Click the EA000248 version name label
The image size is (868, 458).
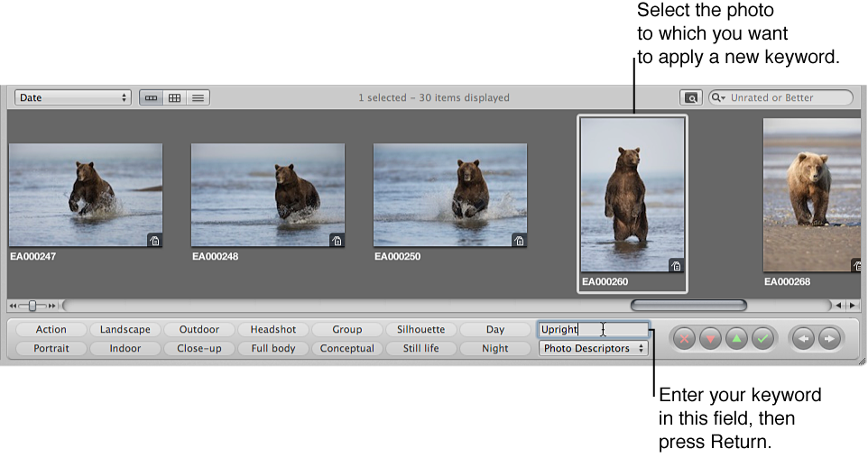click(215, 257)
